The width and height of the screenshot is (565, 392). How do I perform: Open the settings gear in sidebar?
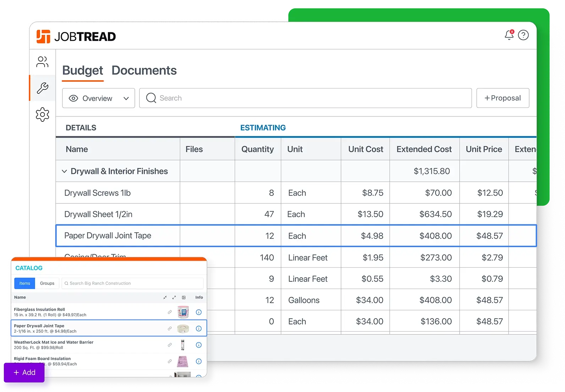43,114
